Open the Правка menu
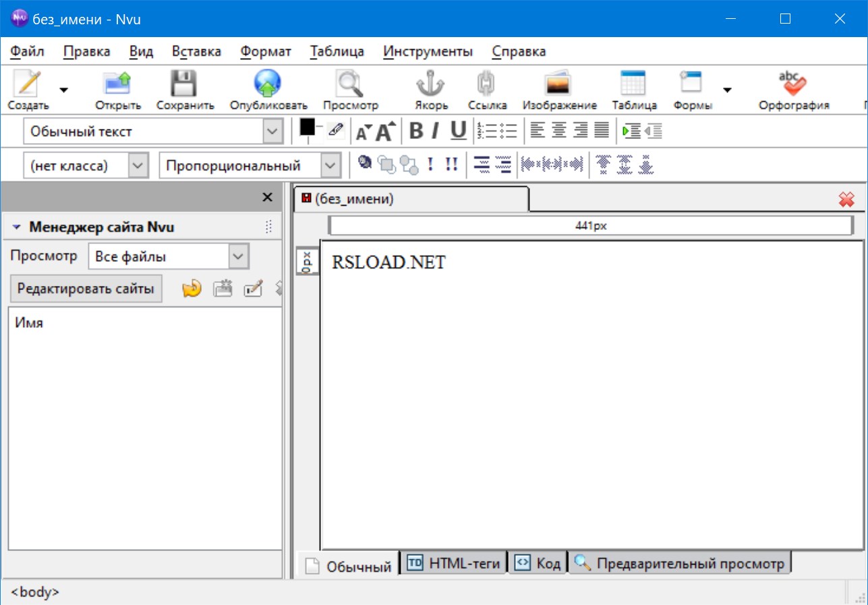Image resolution: width=868 pixels, height=605 pixels. coord(87,51)
